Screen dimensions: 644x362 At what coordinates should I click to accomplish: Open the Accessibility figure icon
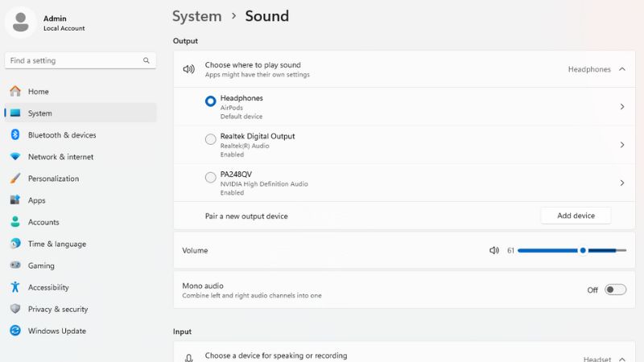15,287
